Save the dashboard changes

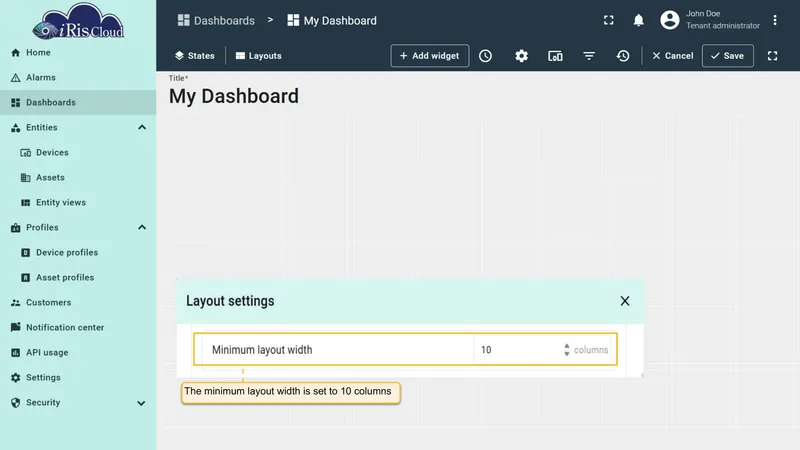point(728,56)
